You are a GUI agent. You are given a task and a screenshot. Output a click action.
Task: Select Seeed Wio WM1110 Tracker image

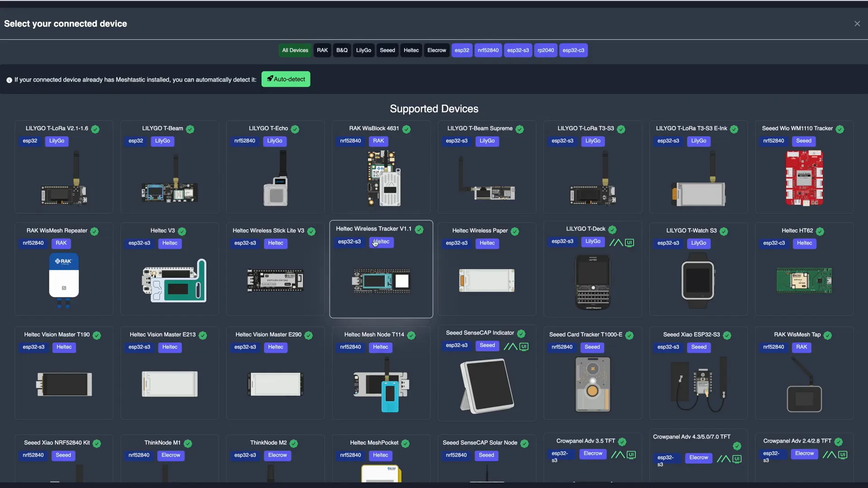(x=804, y=178)
